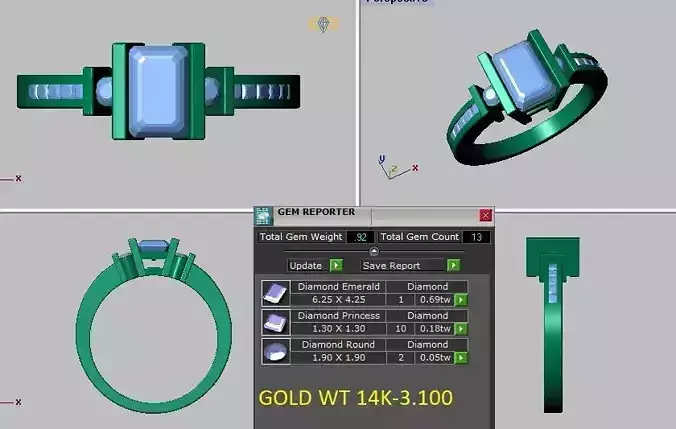Click the 0.05tw weight cell
This screenshot has width=676, height=429.
435,357
